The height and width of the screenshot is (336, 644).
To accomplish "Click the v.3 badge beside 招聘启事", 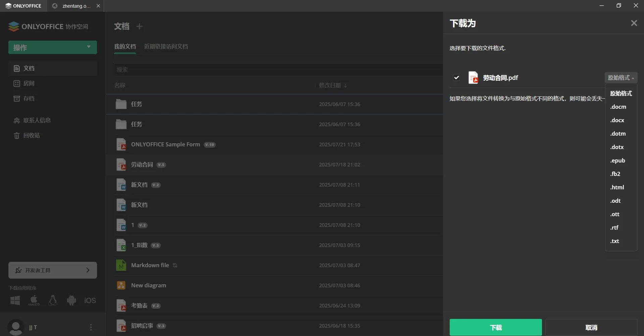I will 161,326.
